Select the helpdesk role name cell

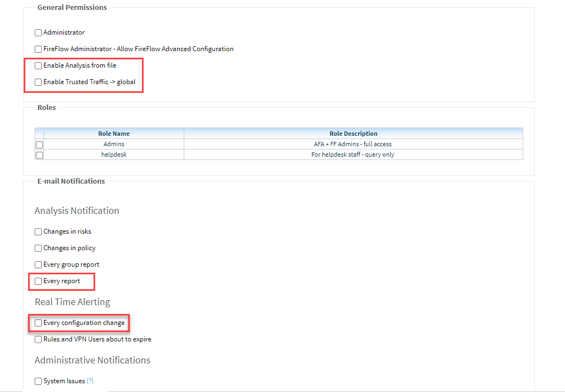coord(114,154)
